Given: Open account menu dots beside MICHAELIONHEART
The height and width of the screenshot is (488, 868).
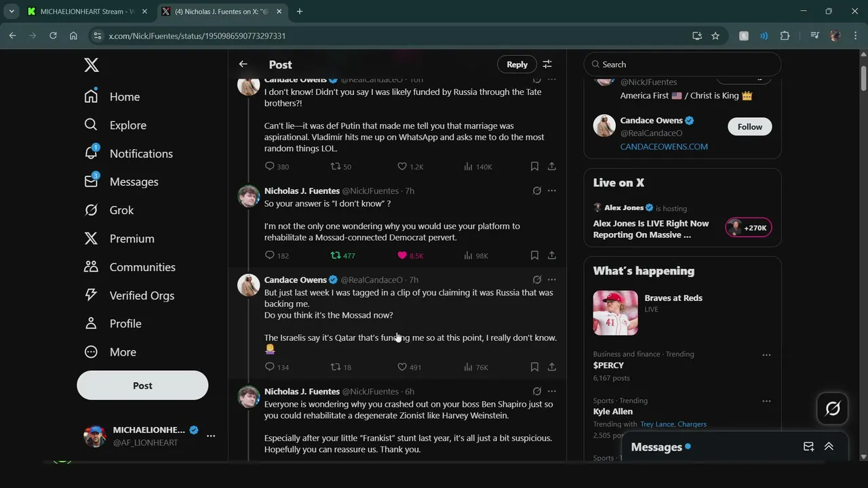Looking at the screenshot, I should [x=211, y=436].
